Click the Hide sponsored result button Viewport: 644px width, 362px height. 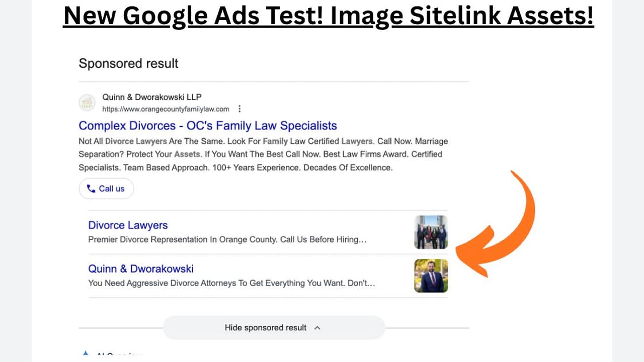pyautogui.click(x=274, y=328)
